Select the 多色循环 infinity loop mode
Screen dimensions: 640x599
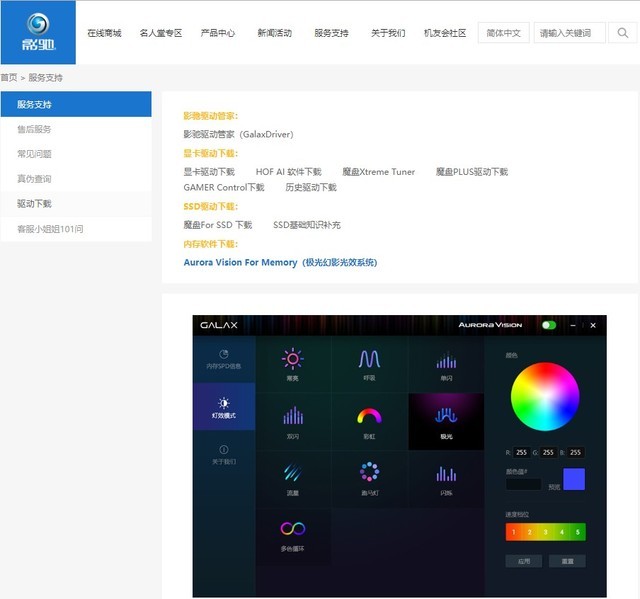293,536
